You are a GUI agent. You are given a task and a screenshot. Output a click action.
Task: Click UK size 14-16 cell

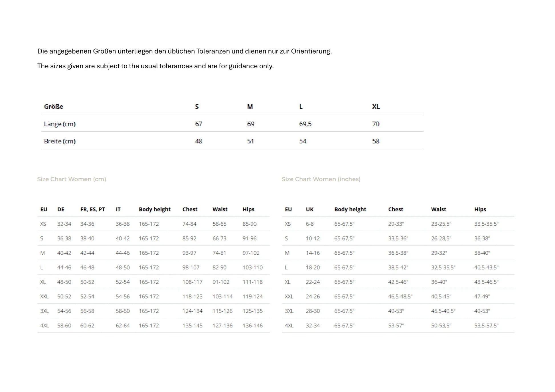[313, 253]
